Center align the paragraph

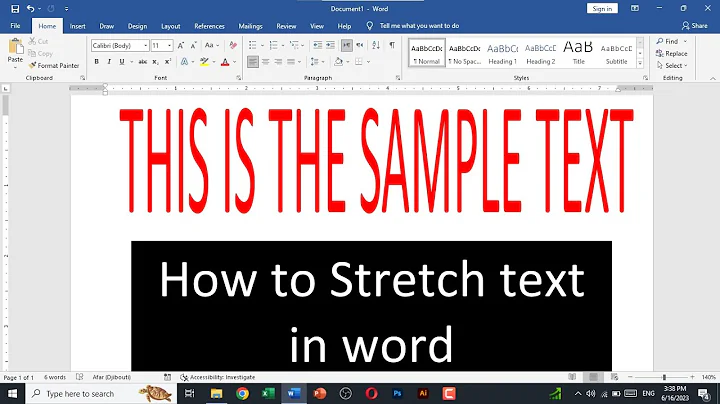click(x=265, y=62)
